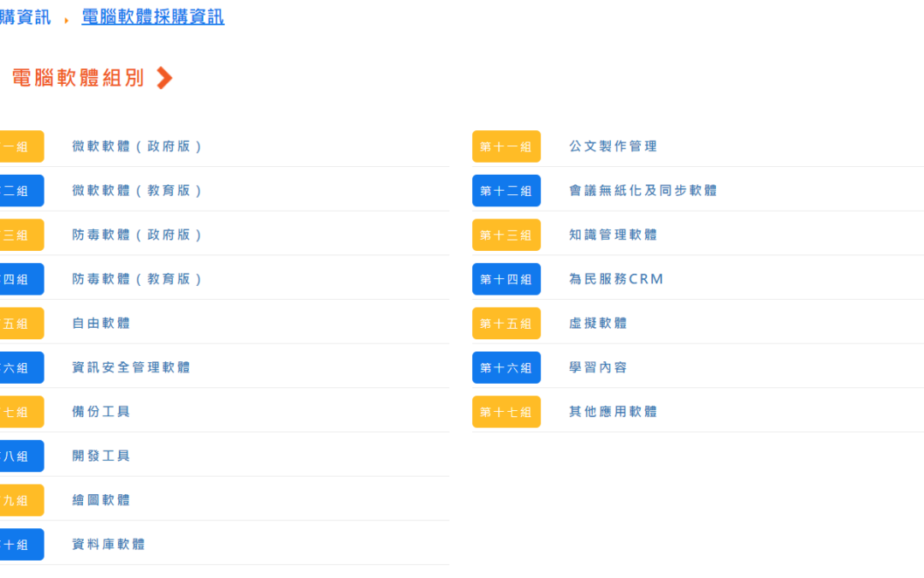Screen dimensions: 924x578
Task: Click the orange chevron beside 電腦軟體組別
Action: (x=164, y=78)
